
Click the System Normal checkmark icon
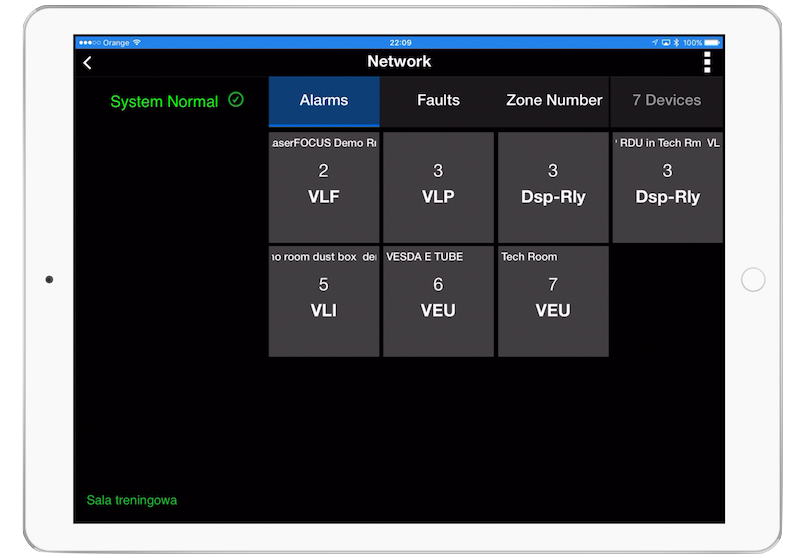(236, 100)
